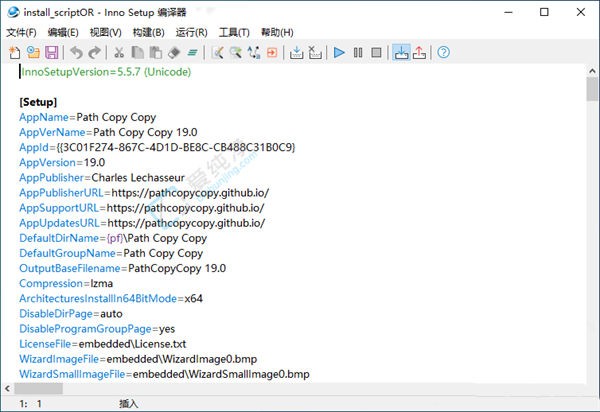This screenshot has height=412, width=600.
Task: Open the 构建(B) menu
Action: pos(148,33)
